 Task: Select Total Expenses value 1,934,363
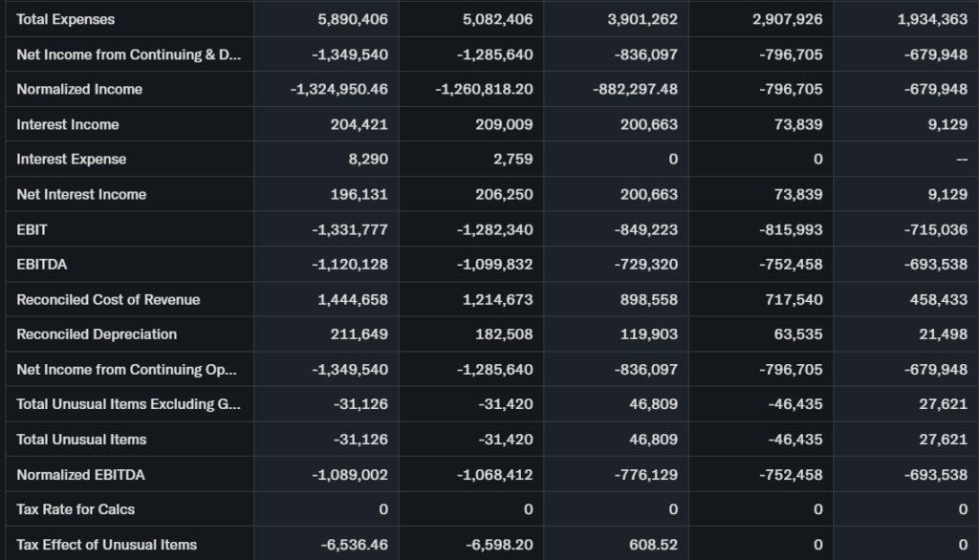[x=932, y=19]
